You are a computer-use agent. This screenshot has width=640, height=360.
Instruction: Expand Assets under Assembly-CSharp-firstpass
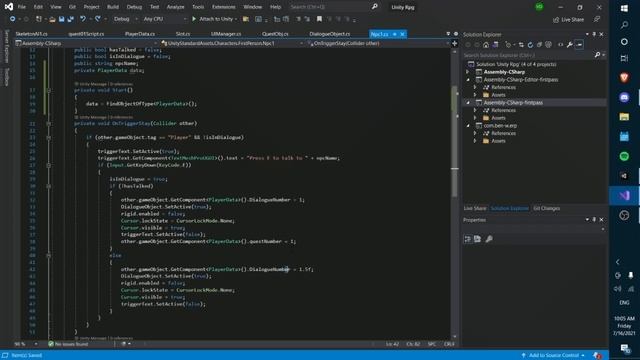click(x=475, y=118)
